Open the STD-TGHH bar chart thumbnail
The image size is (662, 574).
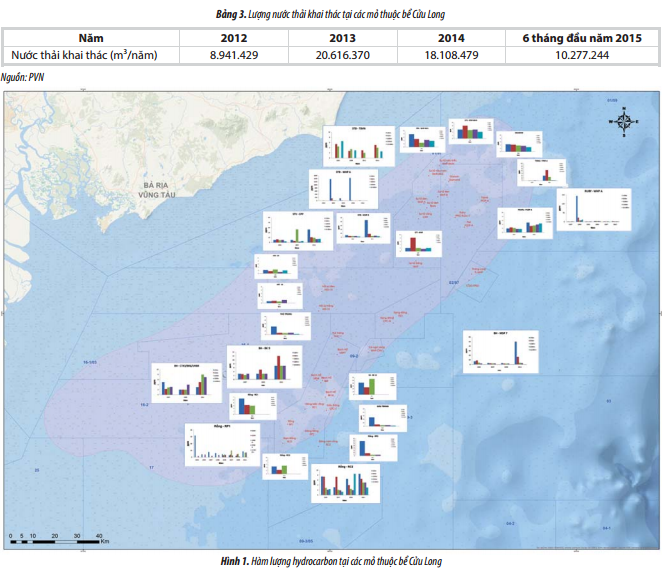349,145
